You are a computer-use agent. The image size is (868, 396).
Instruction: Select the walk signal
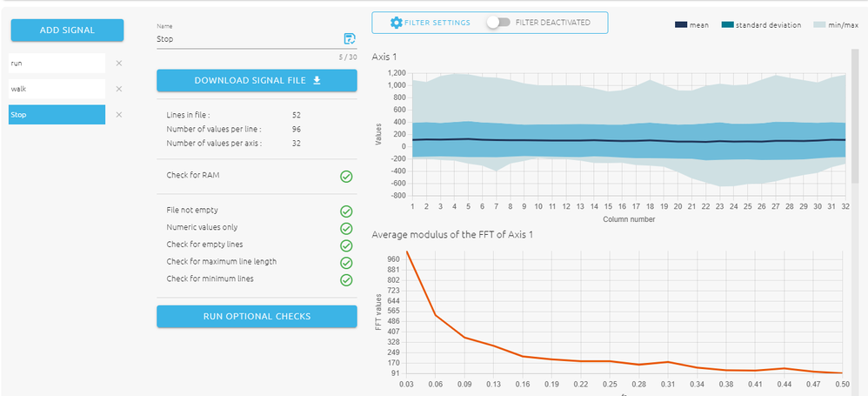point(57,89)
